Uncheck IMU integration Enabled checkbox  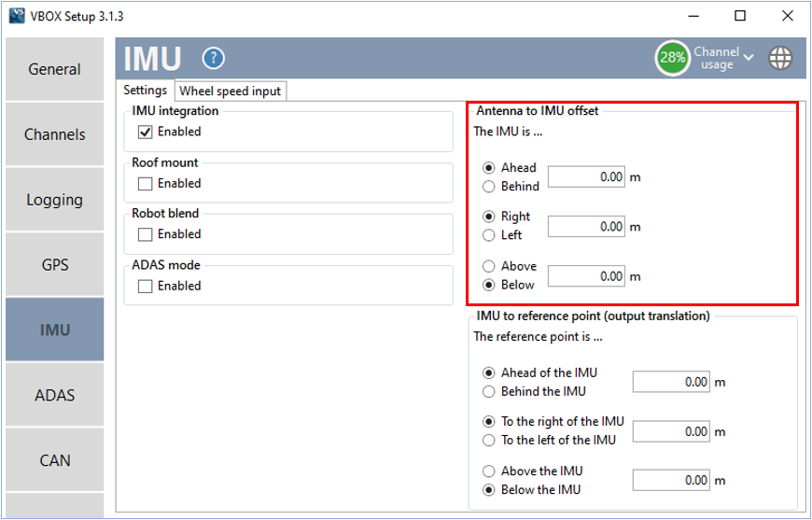click(145, 132)
